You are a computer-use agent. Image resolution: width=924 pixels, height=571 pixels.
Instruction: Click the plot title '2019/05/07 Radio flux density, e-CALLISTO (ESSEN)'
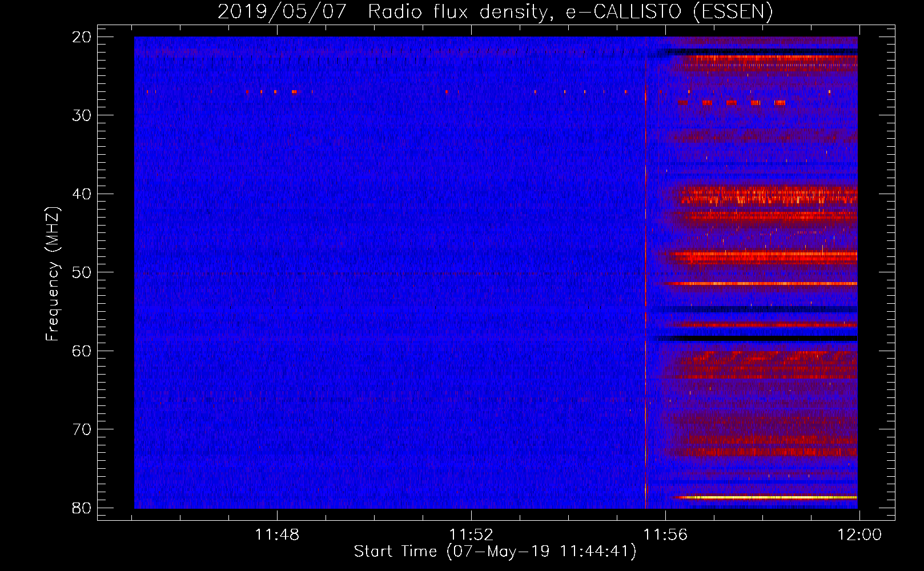pyautogui.click(x=495, y=11)
